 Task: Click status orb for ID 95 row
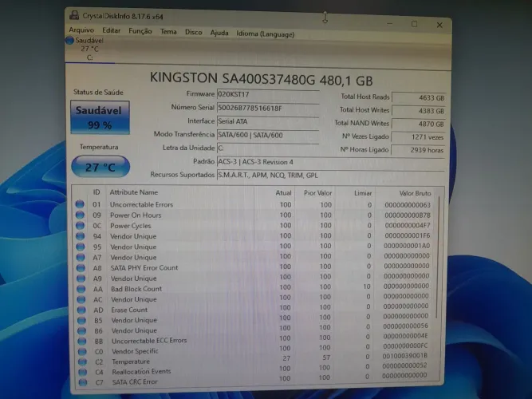(81, 247)
